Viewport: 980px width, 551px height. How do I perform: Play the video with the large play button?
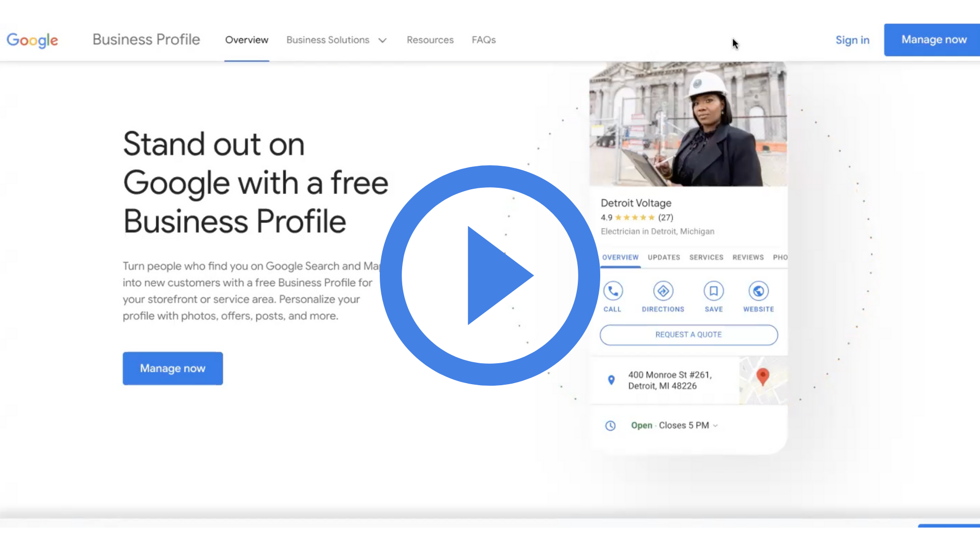489,275
